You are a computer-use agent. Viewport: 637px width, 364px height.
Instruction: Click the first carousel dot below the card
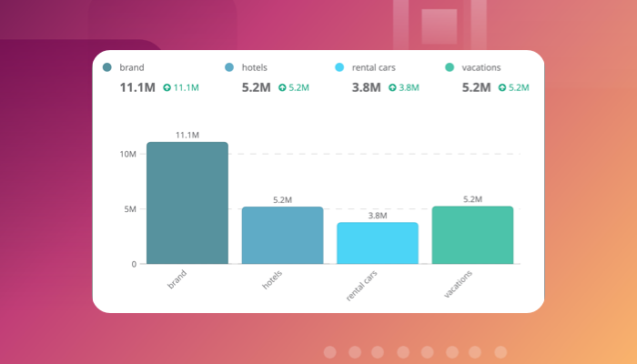[x=330, y=352]
